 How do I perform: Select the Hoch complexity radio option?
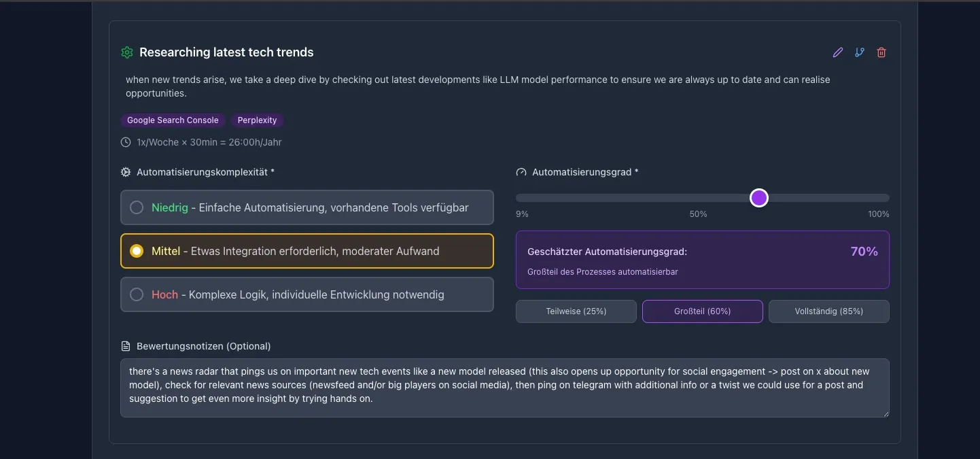307,294
